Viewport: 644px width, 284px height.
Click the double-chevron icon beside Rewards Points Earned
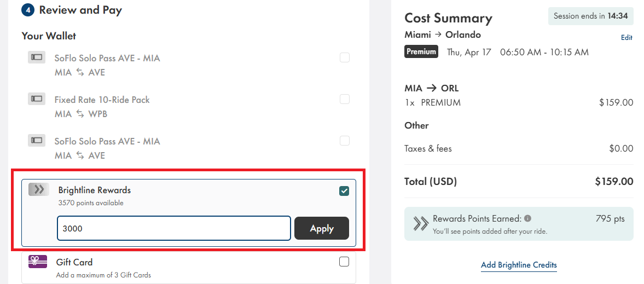[420, 223]
